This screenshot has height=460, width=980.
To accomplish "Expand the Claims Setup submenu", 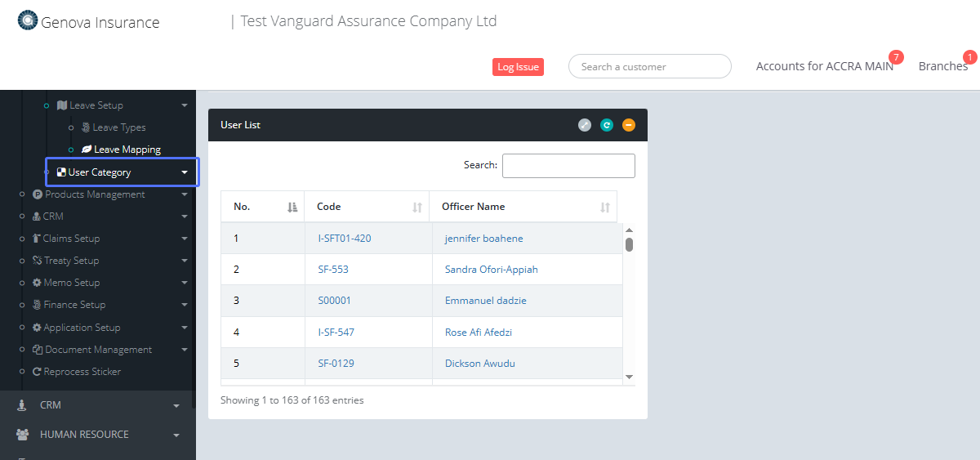I will [x=185, y=239].
